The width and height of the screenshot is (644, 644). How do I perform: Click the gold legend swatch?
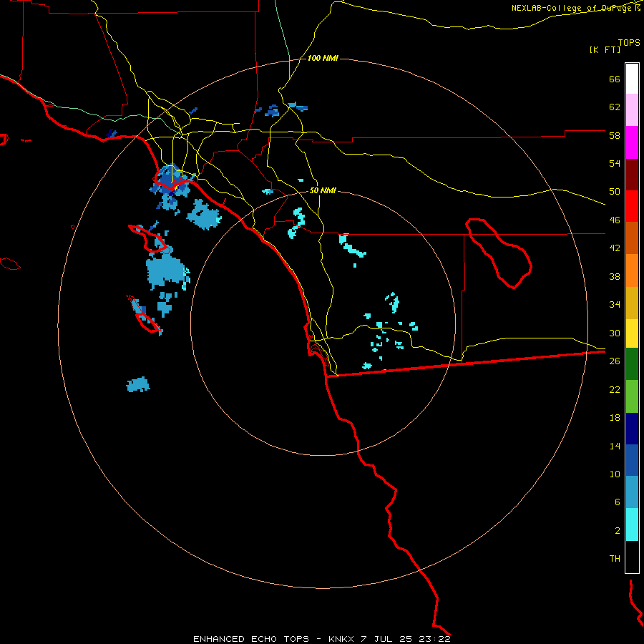coord(632,303)
